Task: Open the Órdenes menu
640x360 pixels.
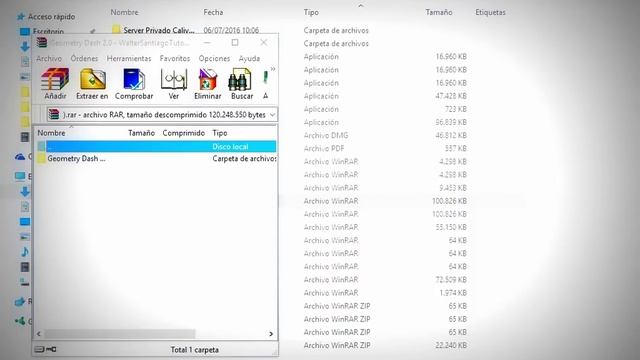Action: (84, 58)
